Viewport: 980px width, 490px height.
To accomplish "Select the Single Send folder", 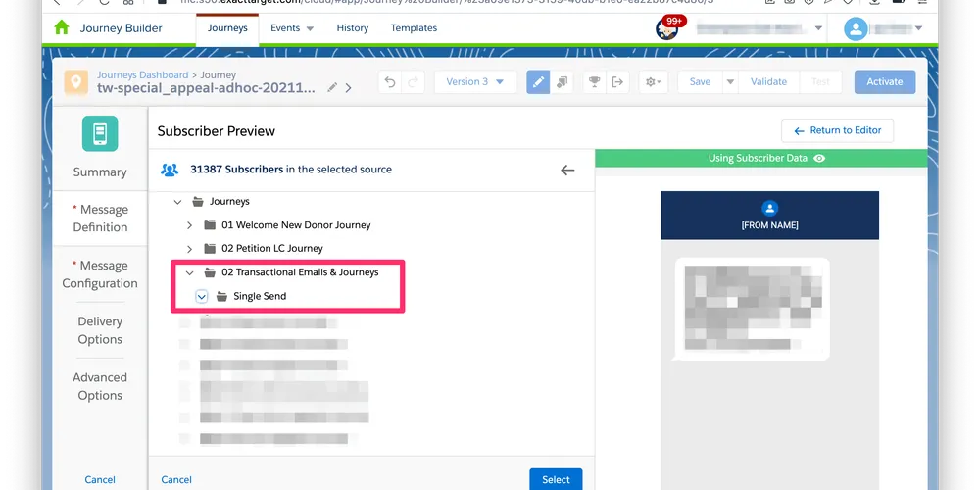I will point(260,296).
